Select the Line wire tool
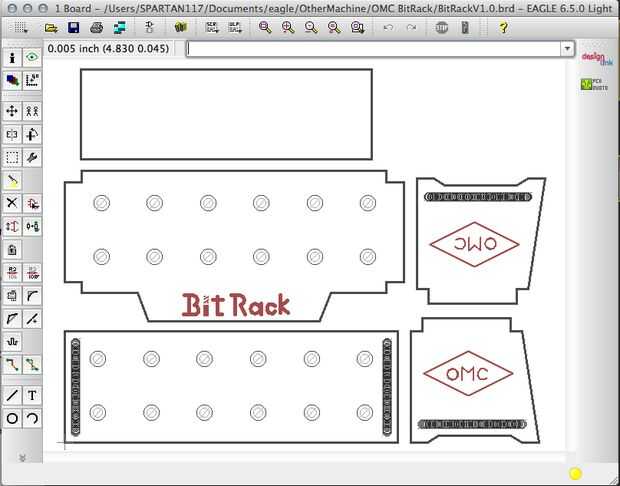 12,395
